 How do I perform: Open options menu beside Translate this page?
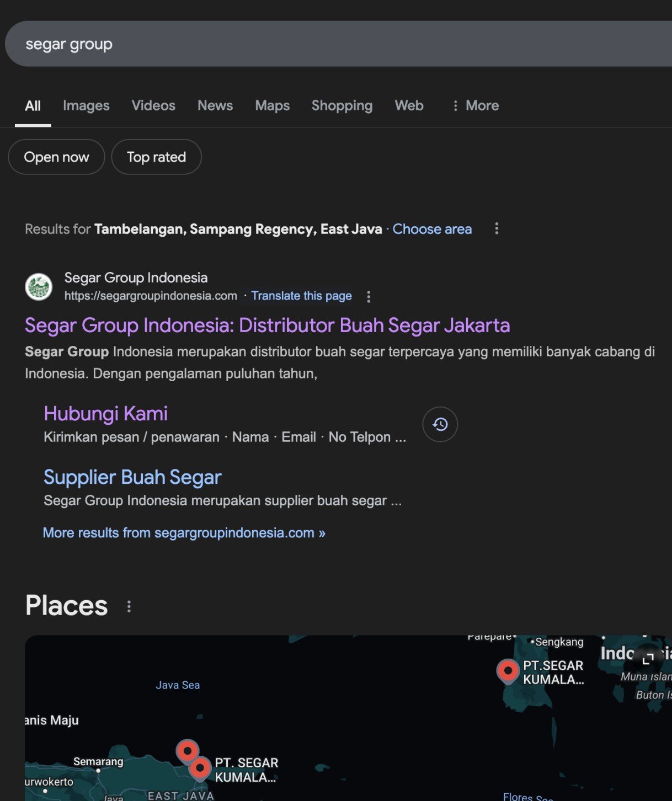coord(369,297)
